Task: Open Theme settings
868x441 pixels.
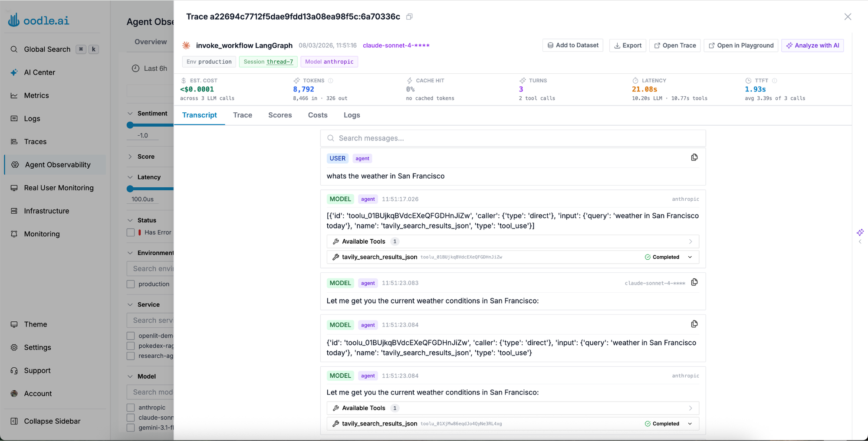Action: [x=36, y=324]
